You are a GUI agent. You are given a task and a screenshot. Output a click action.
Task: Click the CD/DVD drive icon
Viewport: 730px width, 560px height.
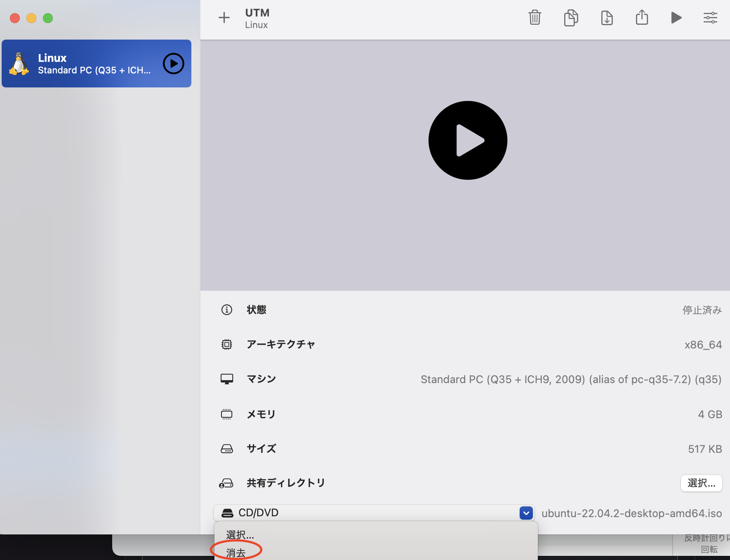pos(228,513)
